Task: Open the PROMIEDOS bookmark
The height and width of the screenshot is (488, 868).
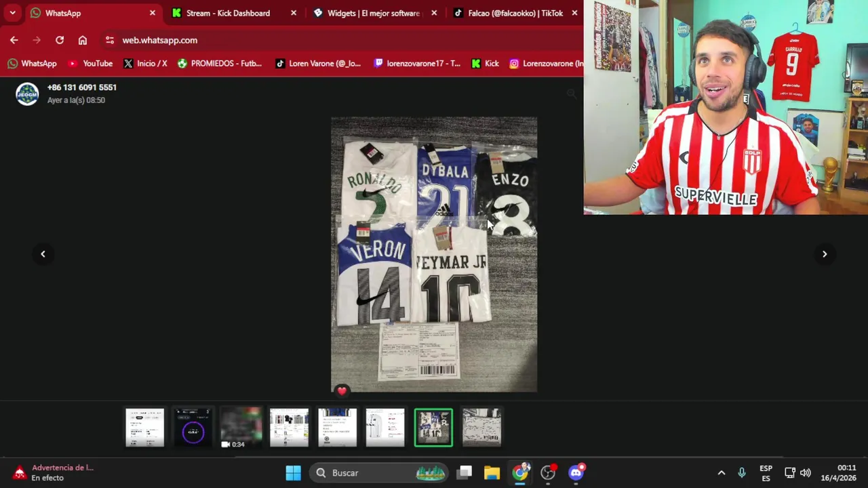Action: pos(220,64)
